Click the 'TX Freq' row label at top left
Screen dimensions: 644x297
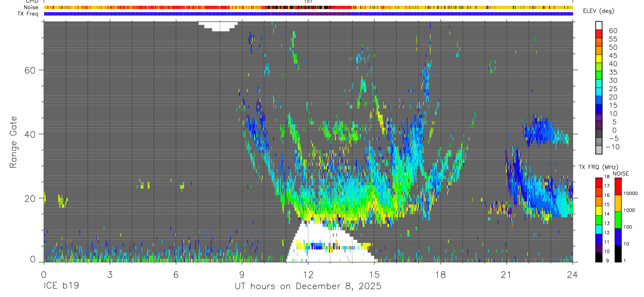(29, 14)
